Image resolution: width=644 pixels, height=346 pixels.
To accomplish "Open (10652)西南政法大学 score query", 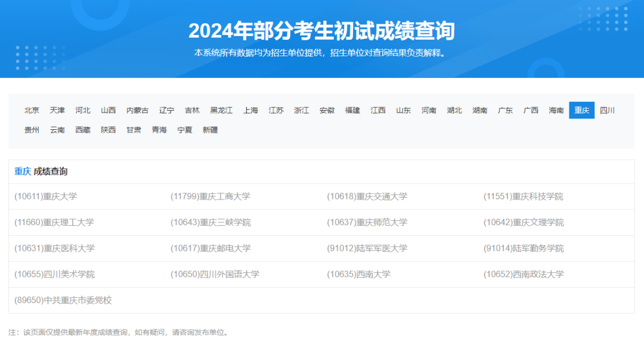I will pyautogui.click(x=524, y=275).
